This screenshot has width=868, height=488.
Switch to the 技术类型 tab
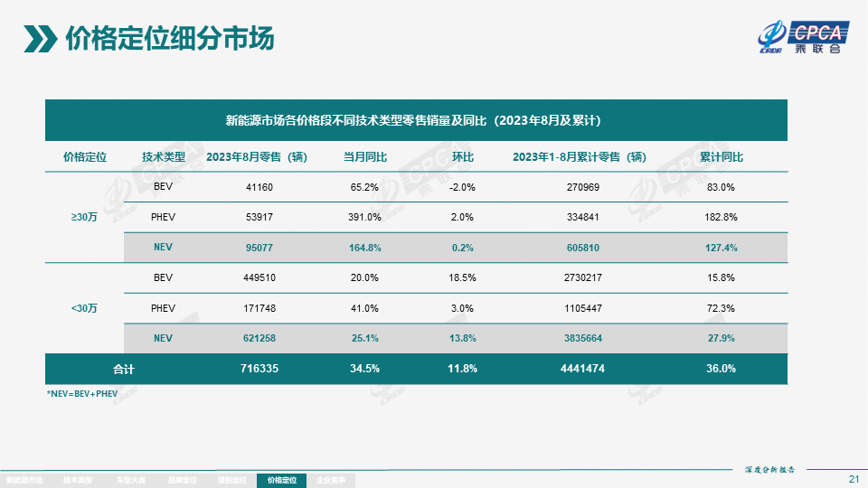[78, 481]
